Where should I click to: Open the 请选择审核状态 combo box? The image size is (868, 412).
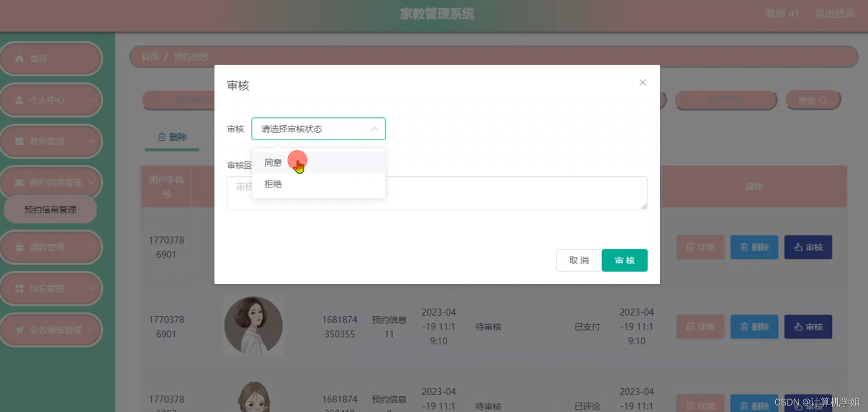point(318,129)
